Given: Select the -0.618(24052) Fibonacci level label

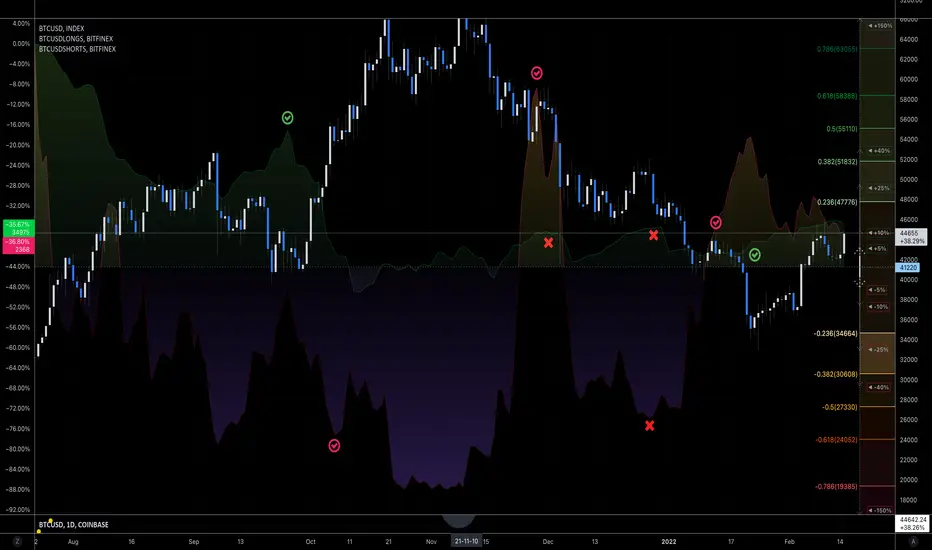Looking at the screenshot, I should pyautogui.click(x=836, y=440).
